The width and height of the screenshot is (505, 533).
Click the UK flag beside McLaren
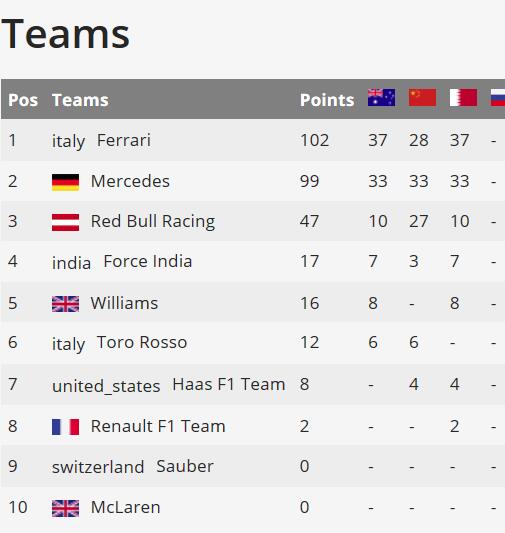pos(65,509)
